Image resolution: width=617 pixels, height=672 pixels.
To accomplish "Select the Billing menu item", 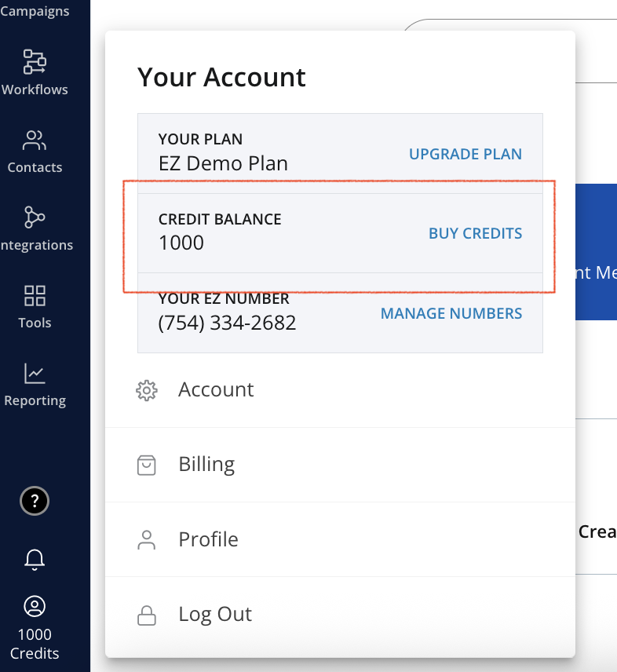I will tap(340, 465).
